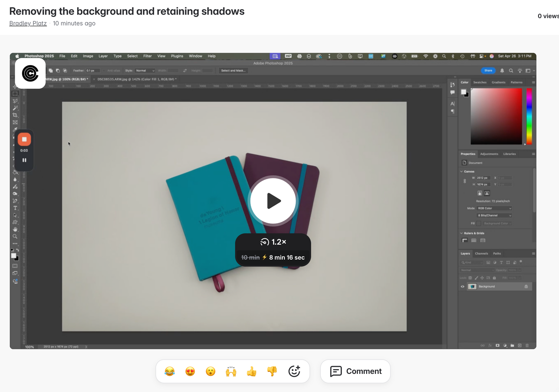
Task: Open the Mode dropdown set to RGB Color
Action: coord(494,208)
